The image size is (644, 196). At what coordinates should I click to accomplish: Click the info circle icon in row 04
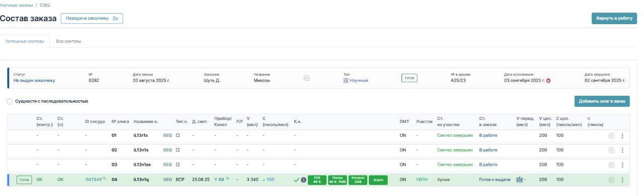pyautogui.click(x=303, y=180)
